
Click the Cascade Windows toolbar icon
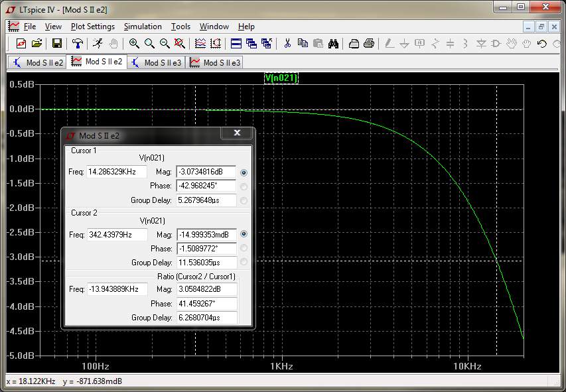coord(251,44)
